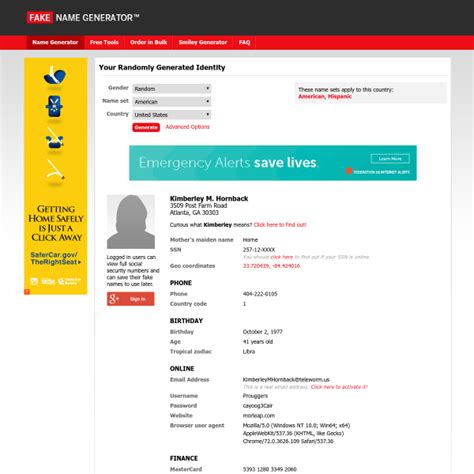
Task: Expand the Gender dropdown
Action: [172, 89]
